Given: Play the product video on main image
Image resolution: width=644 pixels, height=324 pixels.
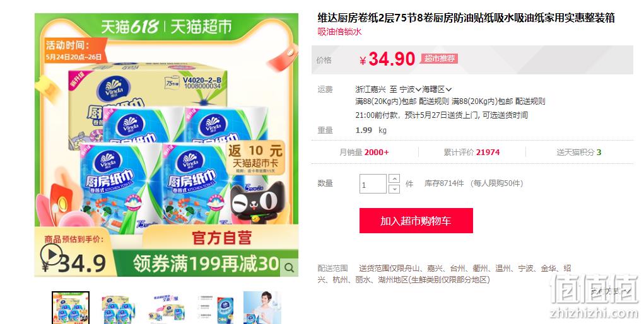Looking at the screenshot, I should click(x=51, y=255).
